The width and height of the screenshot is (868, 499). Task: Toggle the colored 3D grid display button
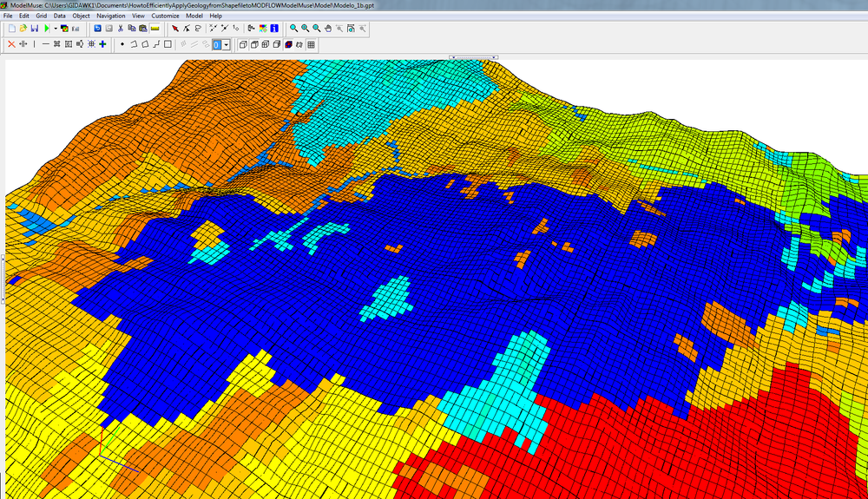(288, 44)
